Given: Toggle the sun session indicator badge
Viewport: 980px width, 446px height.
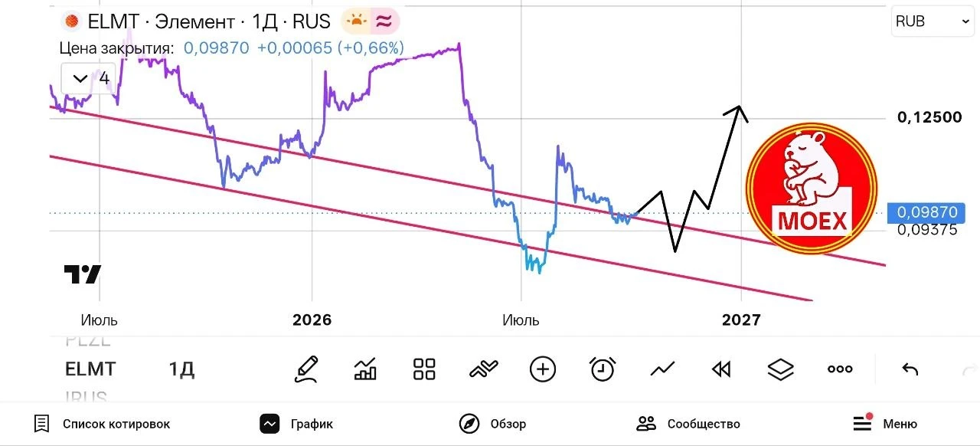Looking at the screenshot, I should click(356, 21).
